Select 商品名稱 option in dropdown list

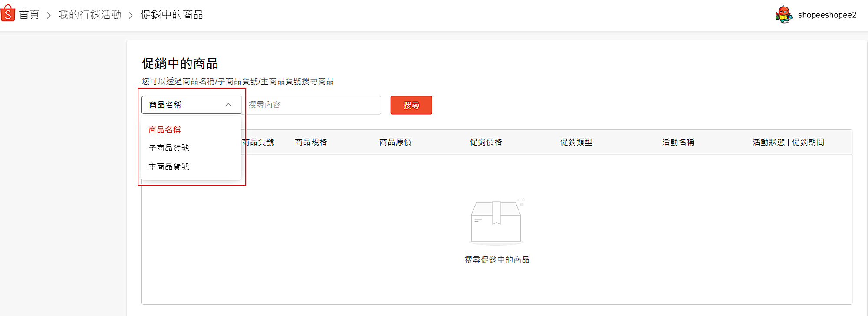pyautogui.click(x=164, y=130)
